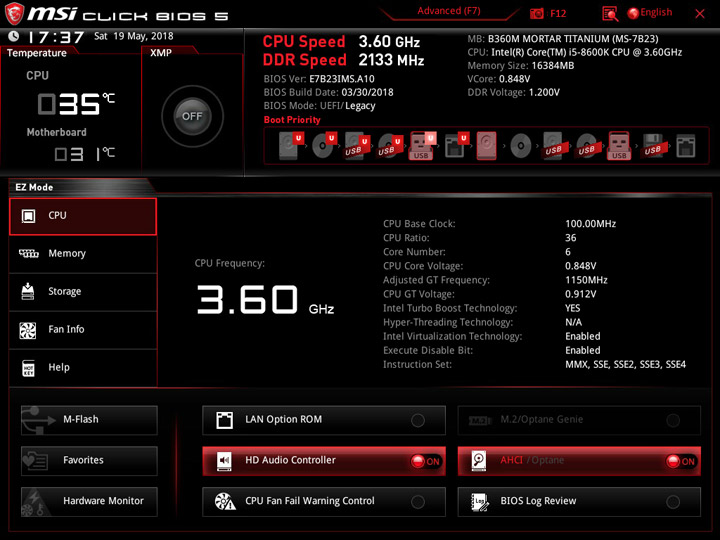Click the Memory Size 16384MB text
Viewport: 720px width, 540px height.
click(521, 66)
